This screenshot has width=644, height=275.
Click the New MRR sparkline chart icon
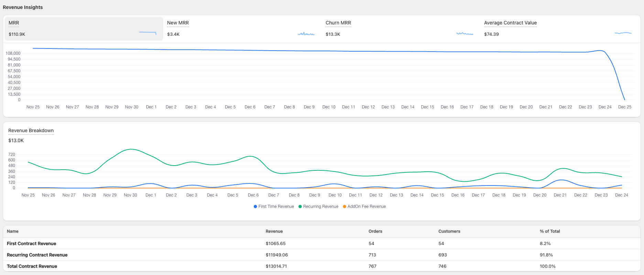click(x=306, y=34)
